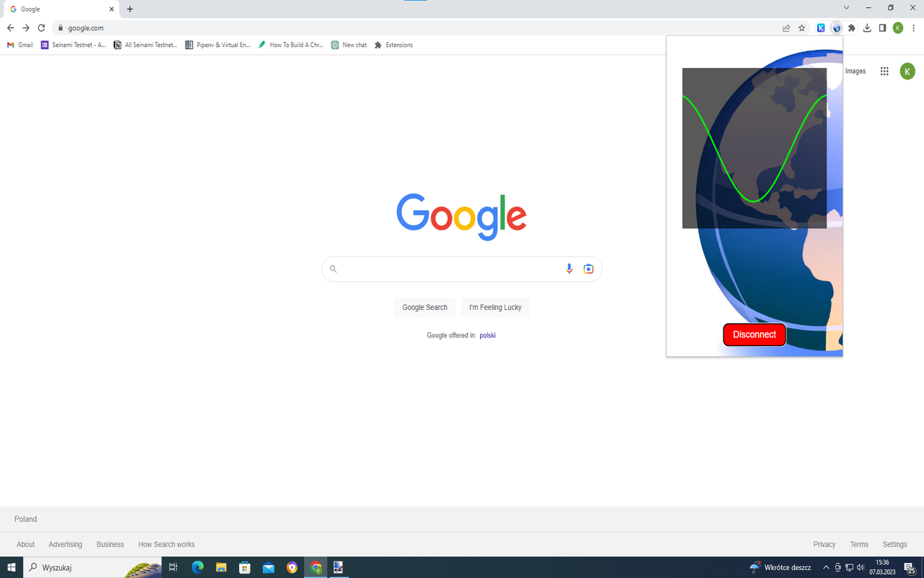Switch to Chrome on taskbar
The image size is (924, 578).
(x=315, y=567)
